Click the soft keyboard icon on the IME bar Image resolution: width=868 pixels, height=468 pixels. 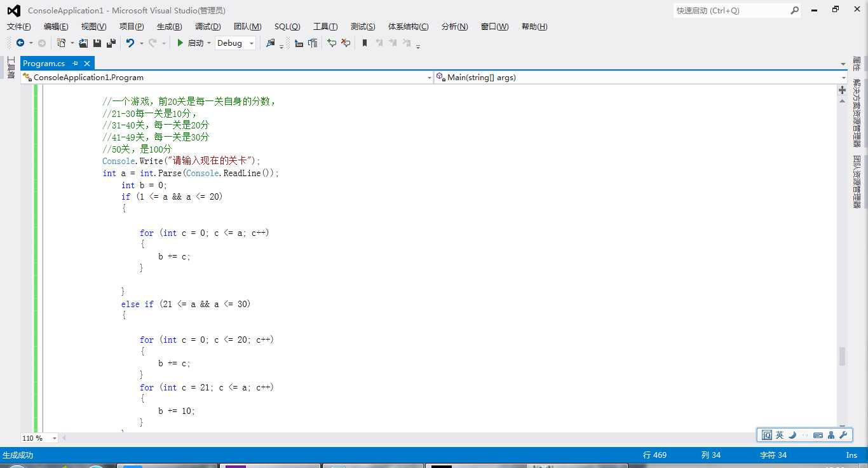pos(818,435)
